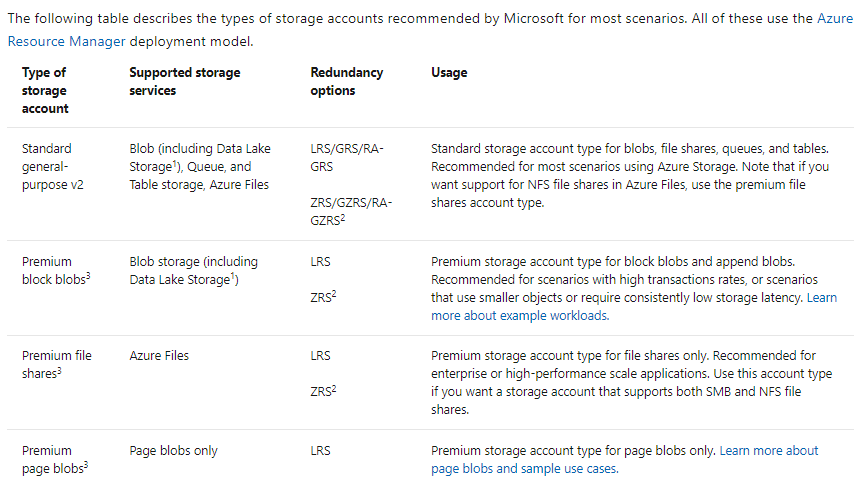Viewport: 865px width, 487px height.
Task: Click the 'Usage' column header
Action: tap(449, 72)
